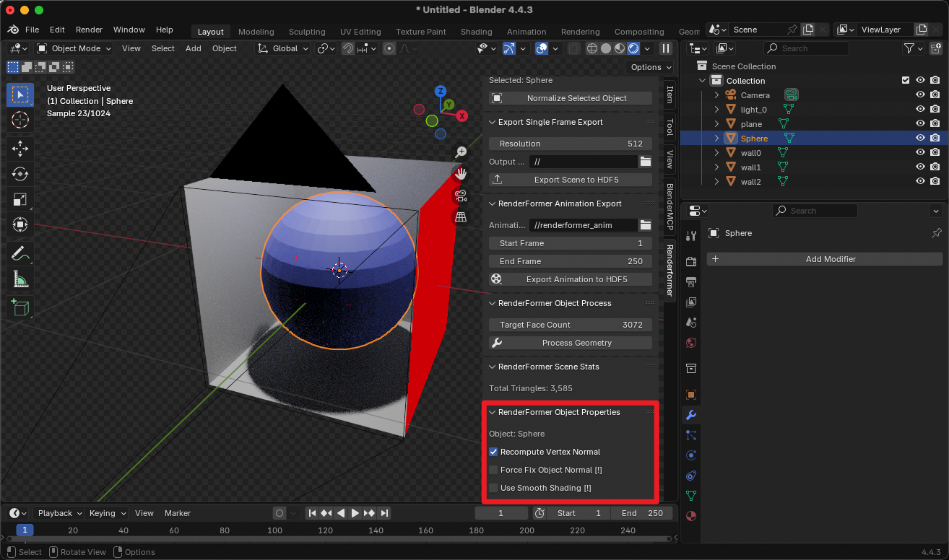
Task: Open the Physics properties tab icon
Action: pyautogui.click(x=691, y=455)
